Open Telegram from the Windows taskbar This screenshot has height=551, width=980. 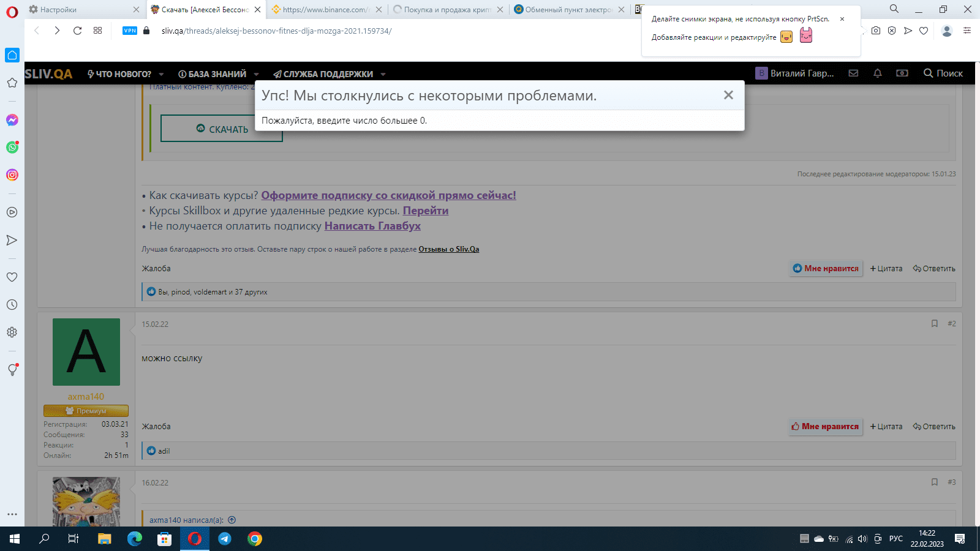pyautogui.click(x=225, y=539)
